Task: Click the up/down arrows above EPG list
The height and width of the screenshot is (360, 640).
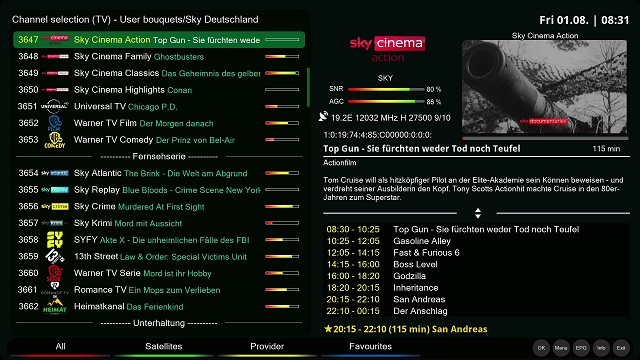Action: tap(478, 213)
